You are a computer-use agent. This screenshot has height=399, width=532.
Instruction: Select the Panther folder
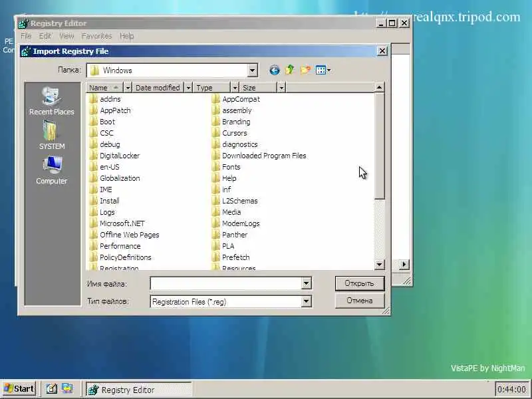click(229, 235)
